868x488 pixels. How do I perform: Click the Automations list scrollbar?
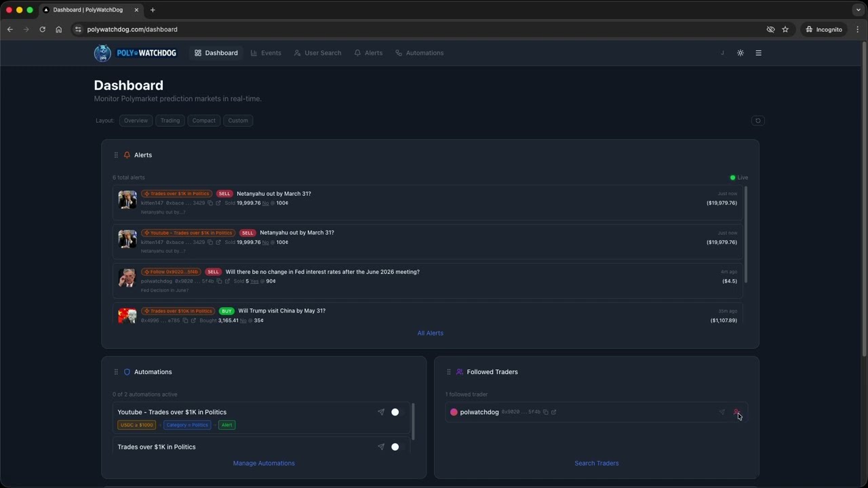413,422
